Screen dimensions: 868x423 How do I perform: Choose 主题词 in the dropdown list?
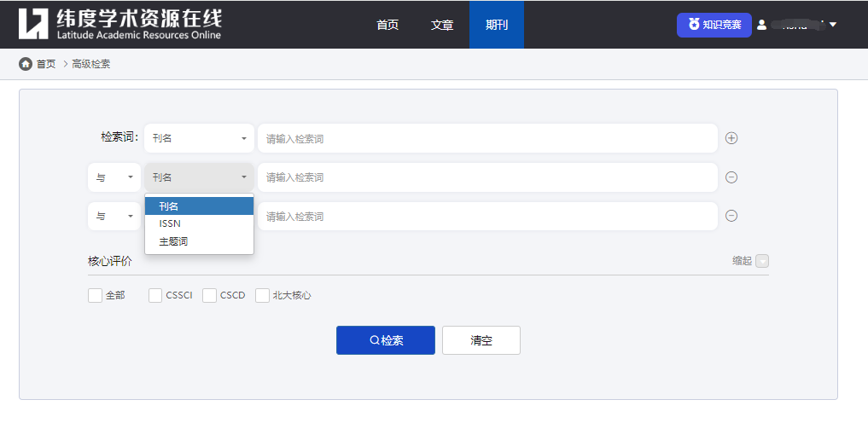tap(173, 241)
